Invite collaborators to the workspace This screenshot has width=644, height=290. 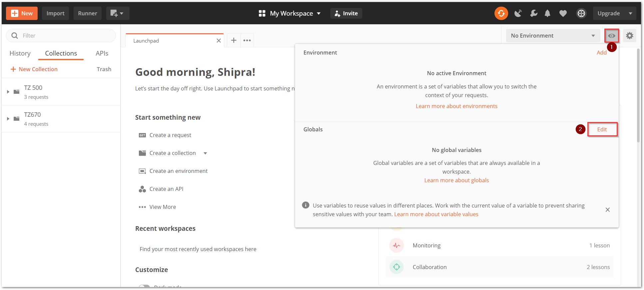point(346,13)
